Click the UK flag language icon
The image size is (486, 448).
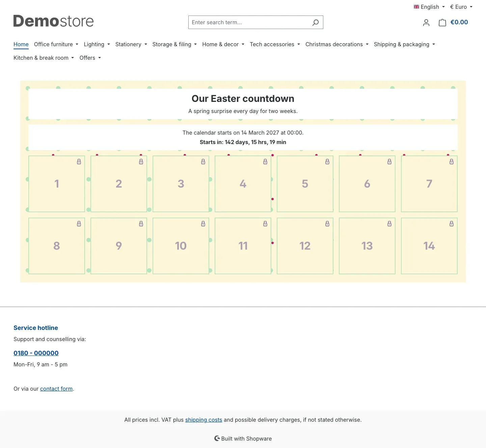click(416, 7)
